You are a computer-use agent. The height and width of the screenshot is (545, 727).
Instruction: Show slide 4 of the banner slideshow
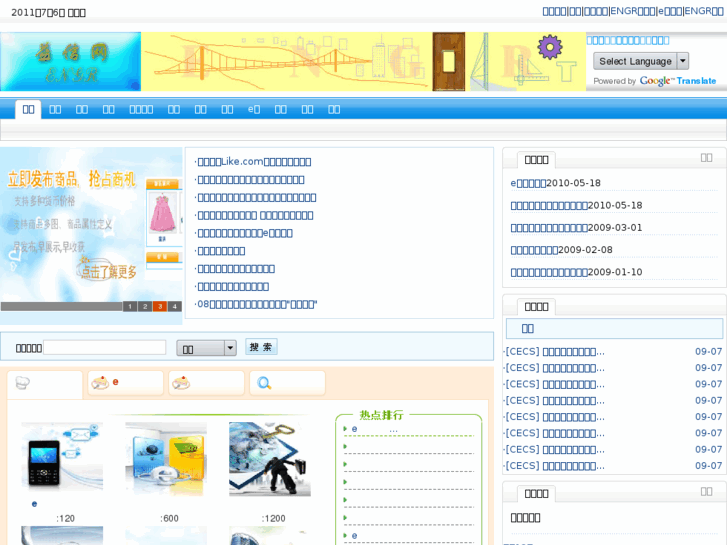coord(175,306)
